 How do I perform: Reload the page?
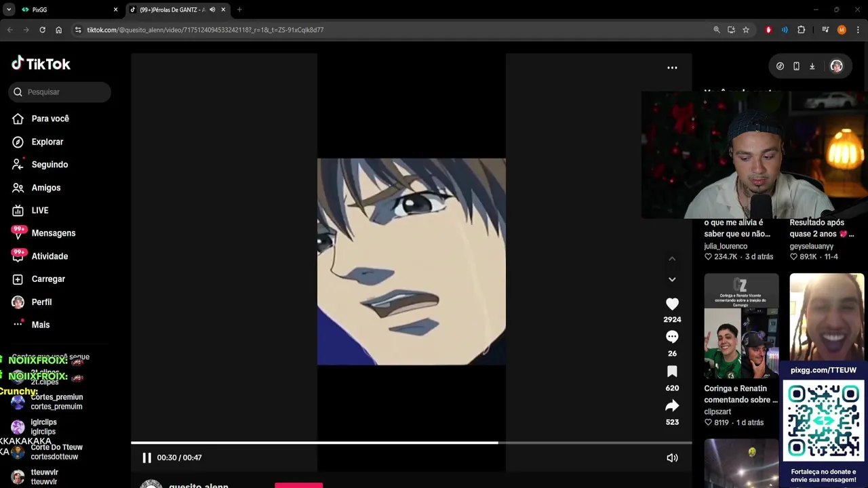pos(42,30)
